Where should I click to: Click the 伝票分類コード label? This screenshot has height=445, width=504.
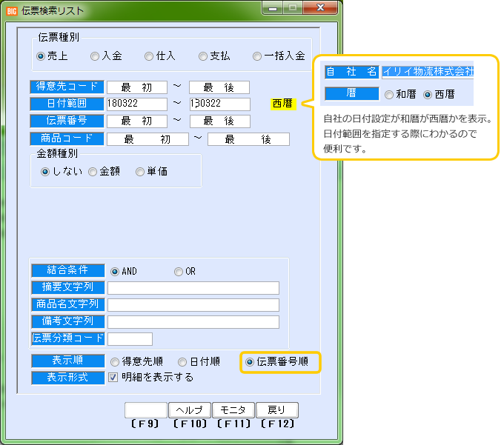click(x=68, y=338)
